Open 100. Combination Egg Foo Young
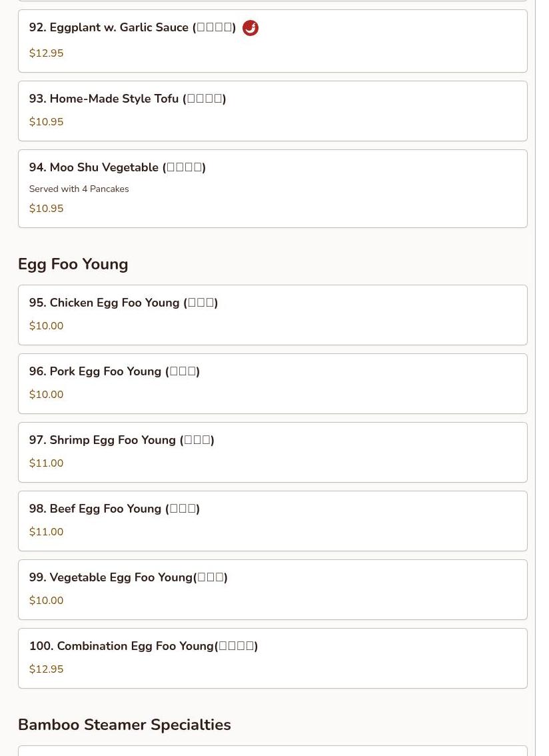 coord(273,659)
